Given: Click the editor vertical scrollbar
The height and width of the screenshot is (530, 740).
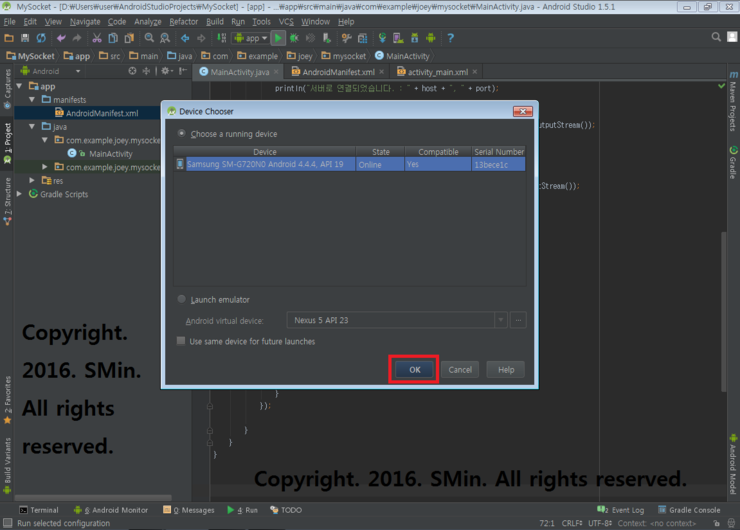Looking at the screenshot, I should point(723,311).
